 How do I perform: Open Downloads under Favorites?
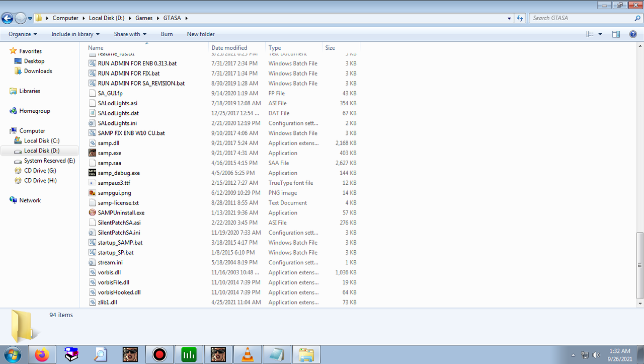point(38,71)
